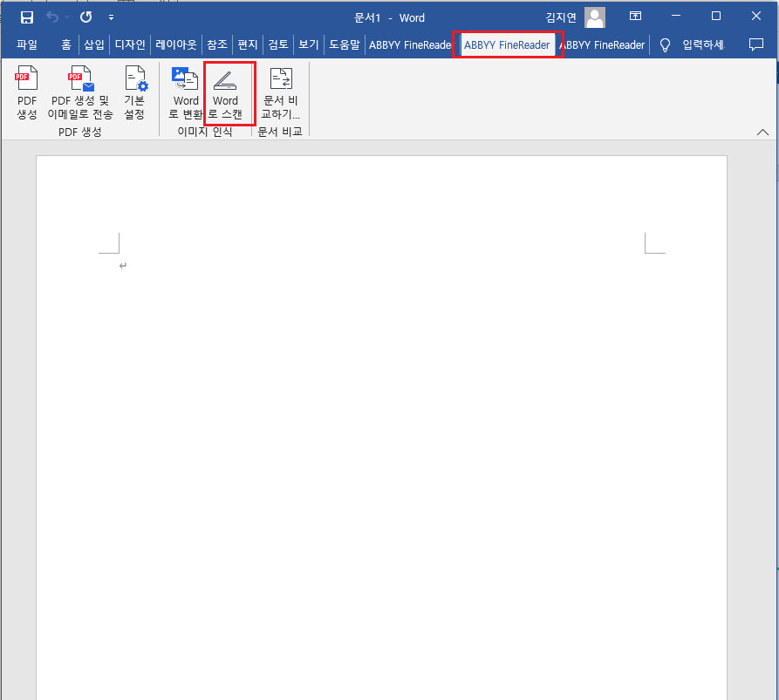
Task: Click inside the blank document page
Action: tap(381, 427)
